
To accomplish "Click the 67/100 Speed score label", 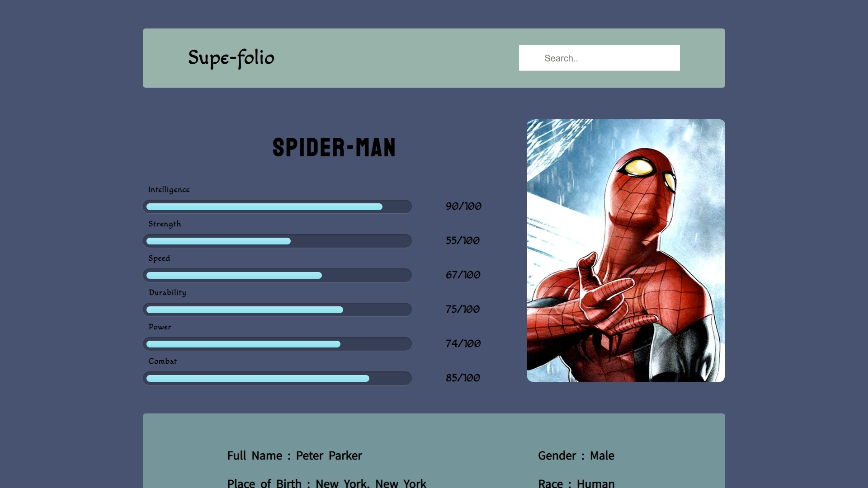I will pos(462,275).
